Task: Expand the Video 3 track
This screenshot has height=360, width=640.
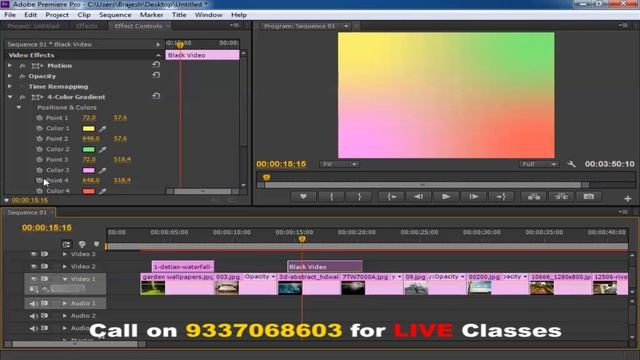Action: [64, 254]
